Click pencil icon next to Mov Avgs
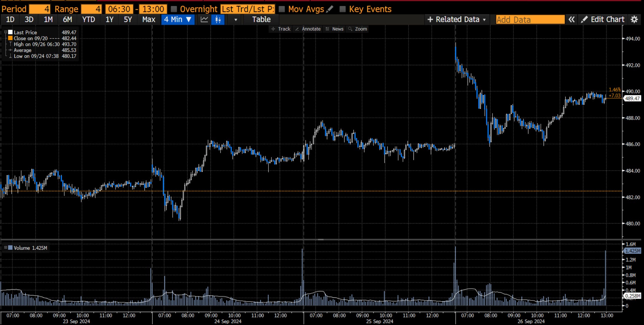644x325 pixels. 330,9
